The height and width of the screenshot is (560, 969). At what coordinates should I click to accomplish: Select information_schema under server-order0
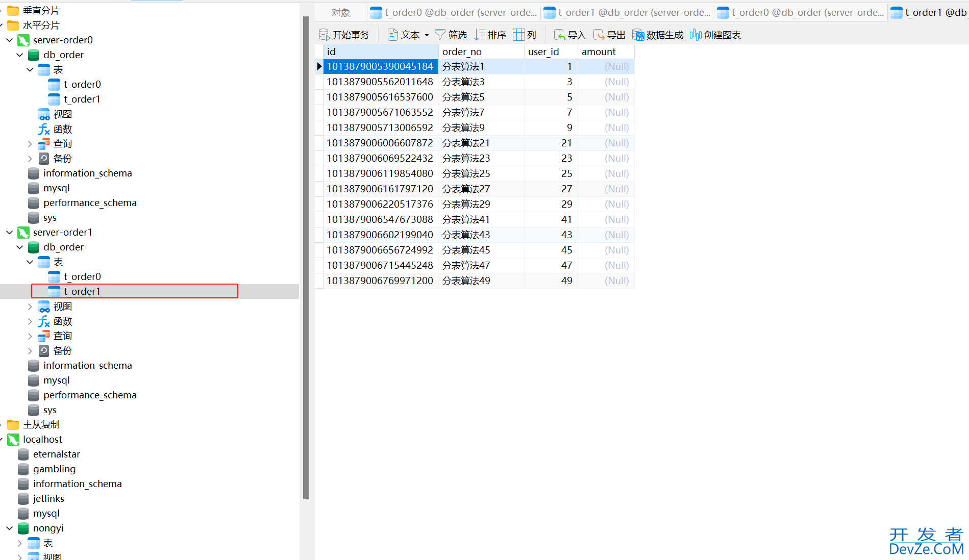tap(87, 173)
